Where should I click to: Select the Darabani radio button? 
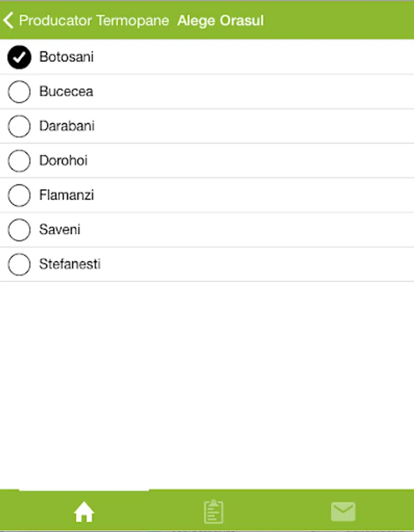(x=20, y=126)
